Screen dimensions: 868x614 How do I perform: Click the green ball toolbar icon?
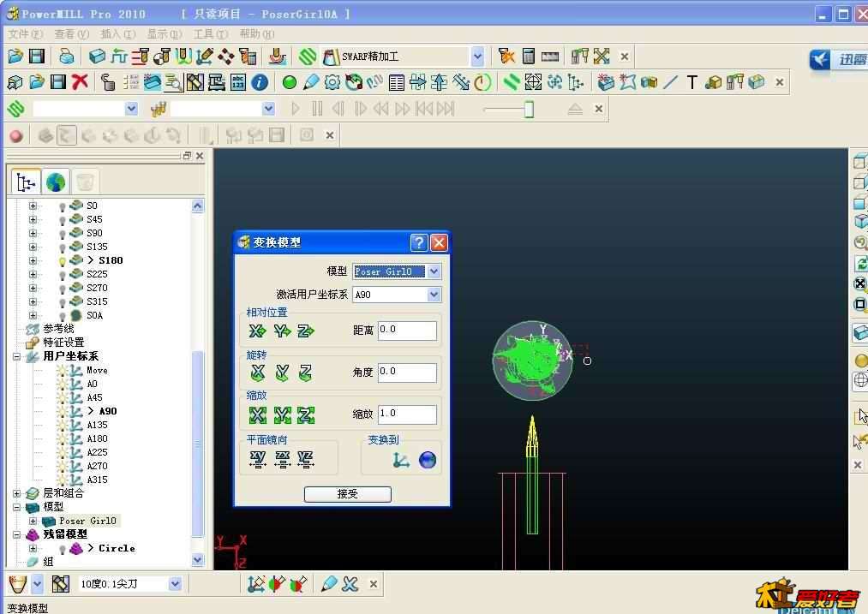coord(290,82)
